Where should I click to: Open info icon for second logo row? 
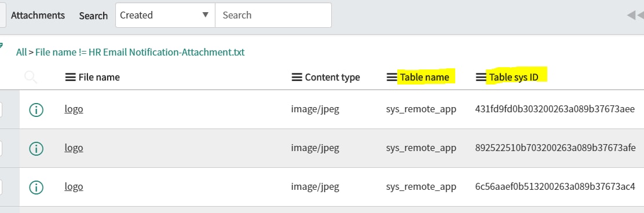coord(36,148)
